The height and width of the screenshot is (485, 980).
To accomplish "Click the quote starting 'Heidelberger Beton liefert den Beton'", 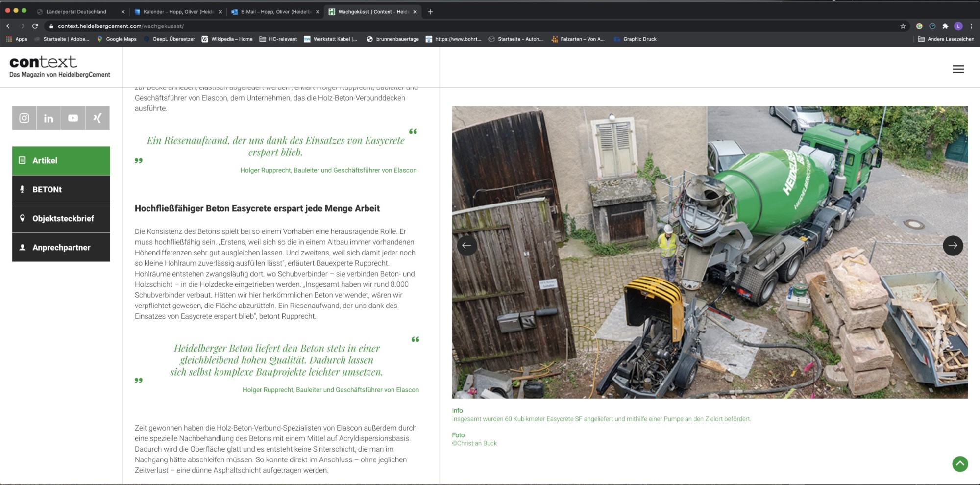I will coord(276,360).
